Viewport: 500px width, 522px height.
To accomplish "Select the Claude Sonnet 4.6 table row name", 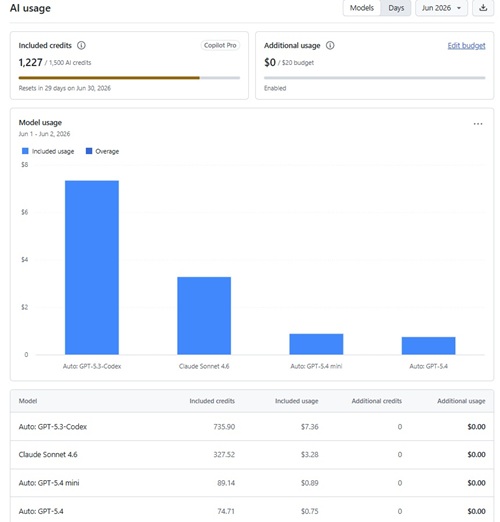I will (48, 455).
